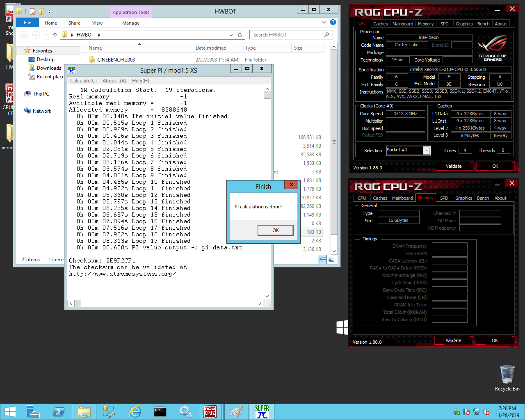Click the Super PI horizontal scrollbar thumb
Image resolution: width=525 pixels, height=420 pixels.
click(x=78, y=304)
